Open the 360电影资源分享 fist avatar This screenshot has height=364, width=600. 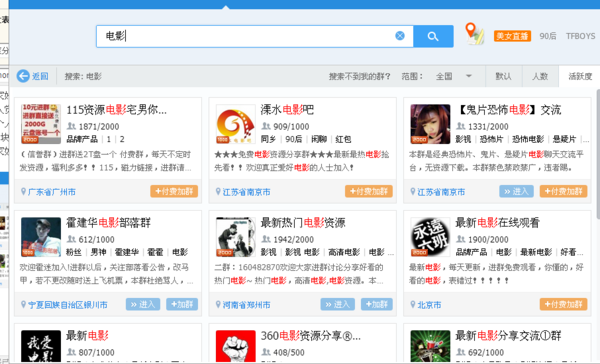[x=235, y=346]
